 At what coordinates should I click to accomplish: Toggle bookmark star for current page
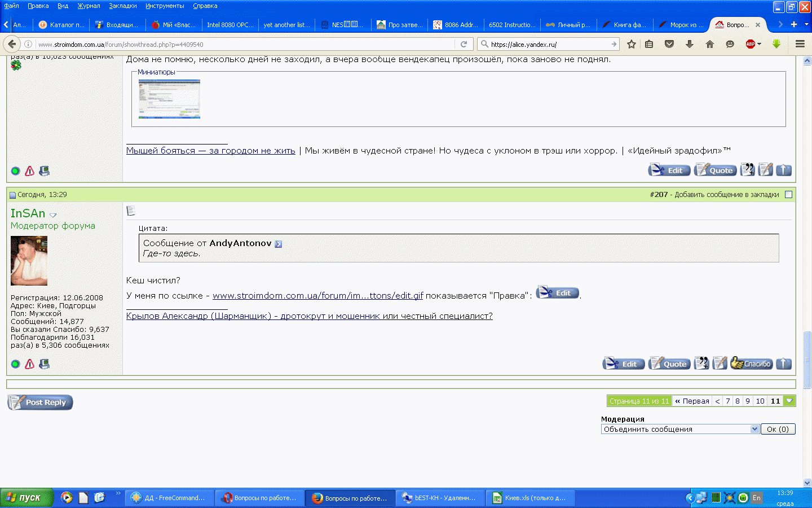631,43
